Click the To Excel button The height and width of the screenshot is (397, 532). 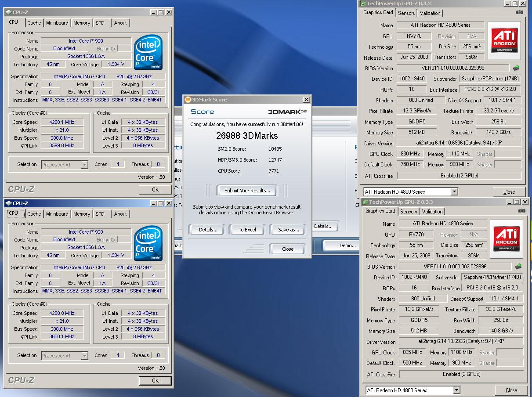[x=247, y=230]
